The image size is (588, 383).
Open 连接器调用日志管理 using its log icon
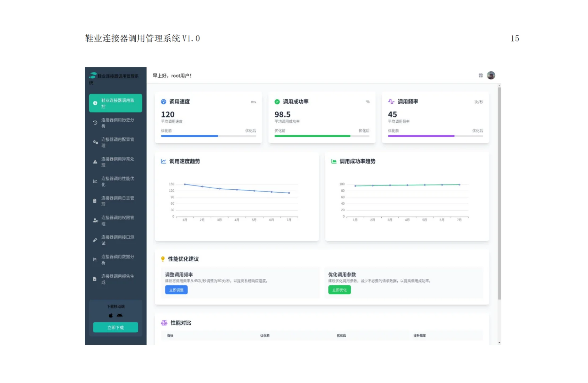[95, 201]
